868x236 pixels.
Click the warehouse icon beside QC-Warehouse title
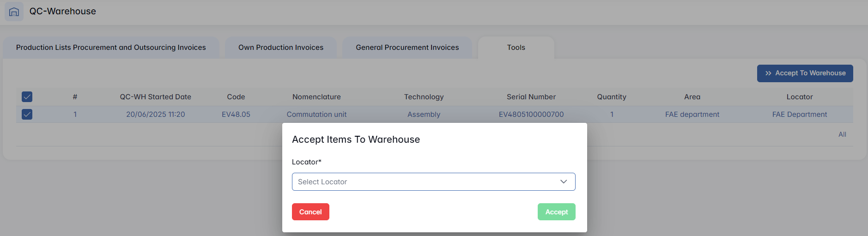pos(14,12)
